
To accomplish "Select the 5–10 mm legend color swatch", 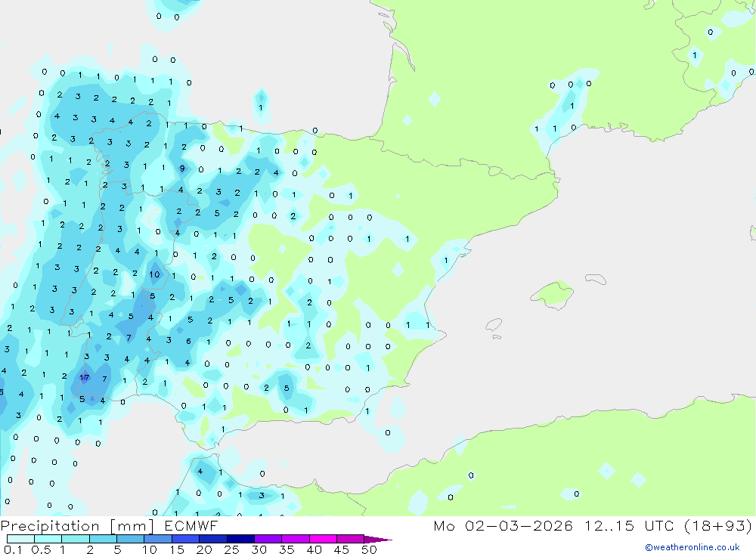I will click(130, 539).
